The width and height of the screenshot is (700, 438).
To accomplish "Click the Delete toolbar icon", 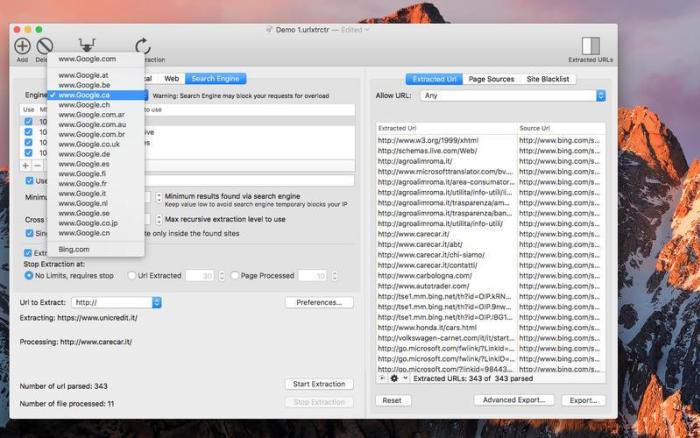I will tap(45, 46).
